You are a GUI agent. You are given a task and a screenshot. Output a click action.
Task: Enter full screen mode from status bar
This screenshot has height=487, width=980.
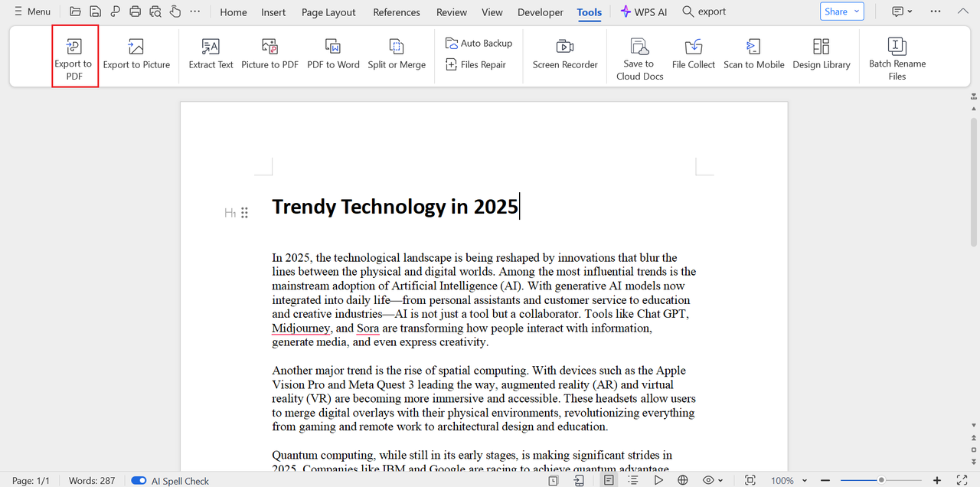click(x=962, y=480)
